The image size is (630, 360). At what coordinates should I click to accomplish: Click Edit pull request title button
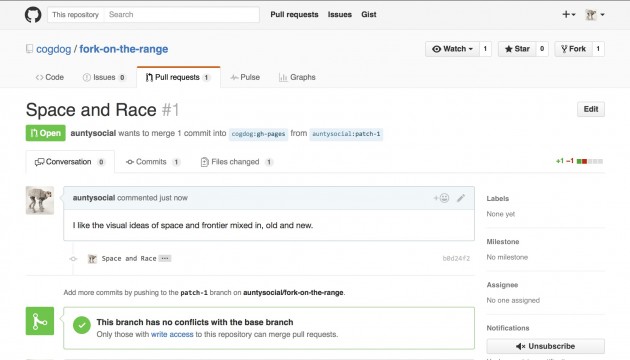pos(591,109)
